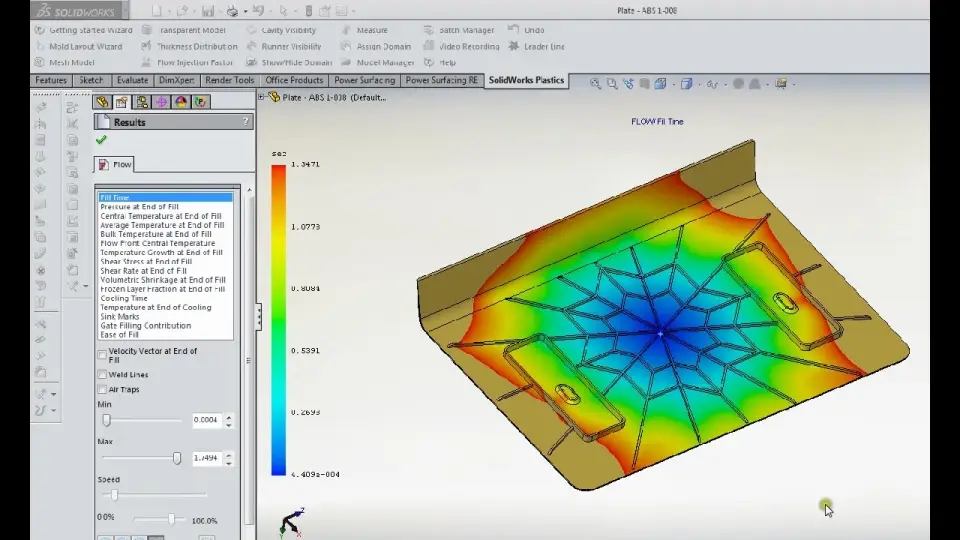960x540 pixels.
Task: Click the Max slider handle
Action: [177, 458]
